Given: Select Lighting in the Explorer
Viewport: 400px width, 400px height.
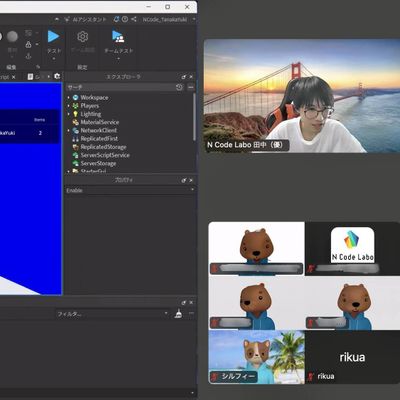Looking at the screenshot, I should pyautogui.click(x=91, y=114).
